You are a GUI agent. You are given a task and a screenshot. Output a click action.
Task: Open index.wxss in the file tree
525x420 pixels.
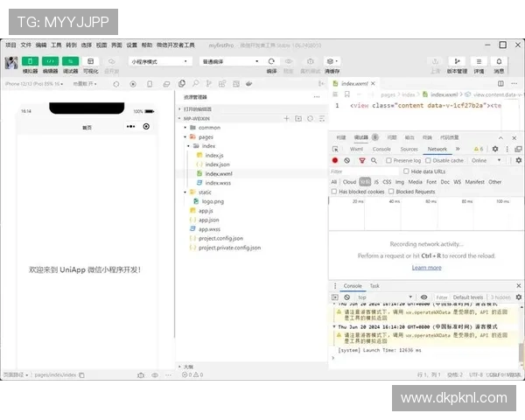tap(218, 183)
